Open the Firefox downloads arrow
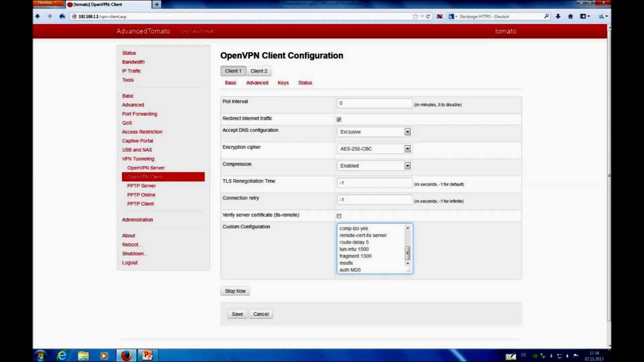 [x=557, y=17]
